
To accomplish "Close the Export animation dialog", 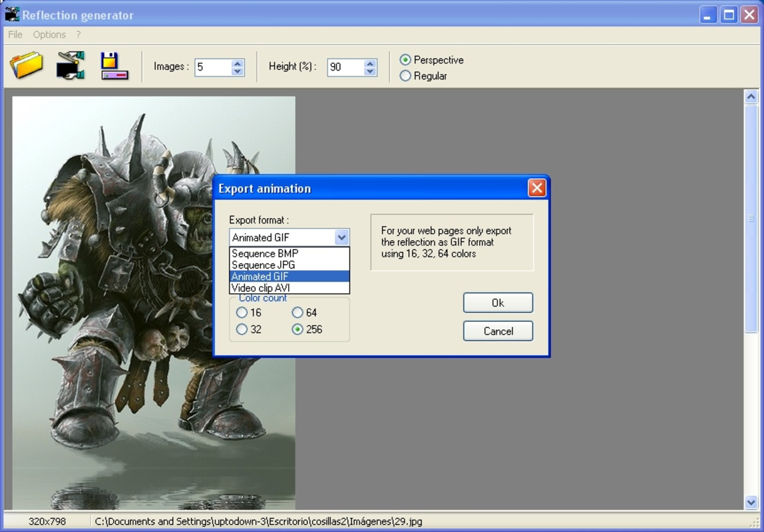I will coord(537,188).
